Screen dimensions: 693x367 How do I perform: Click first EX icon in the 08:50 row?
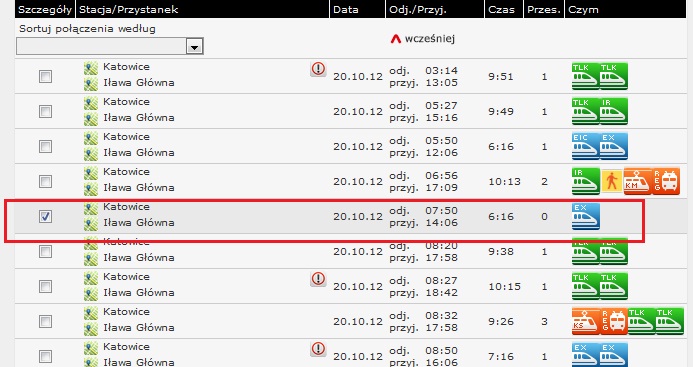click(586, 355)
